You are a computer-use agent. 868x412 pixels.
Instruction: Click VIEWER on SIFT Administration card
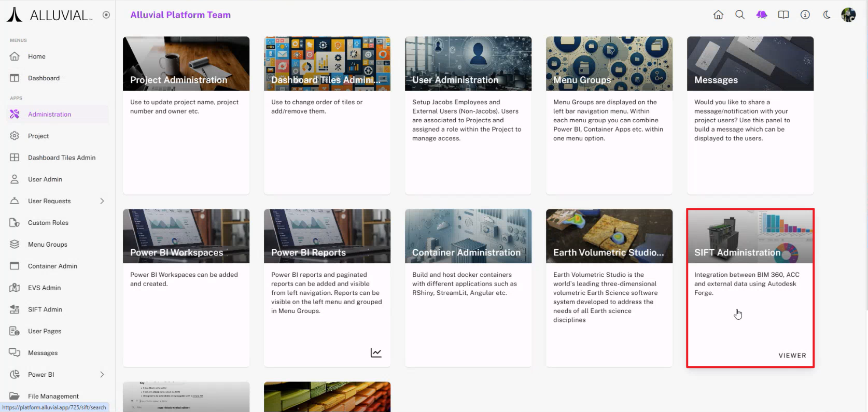[x=792, y=356]
